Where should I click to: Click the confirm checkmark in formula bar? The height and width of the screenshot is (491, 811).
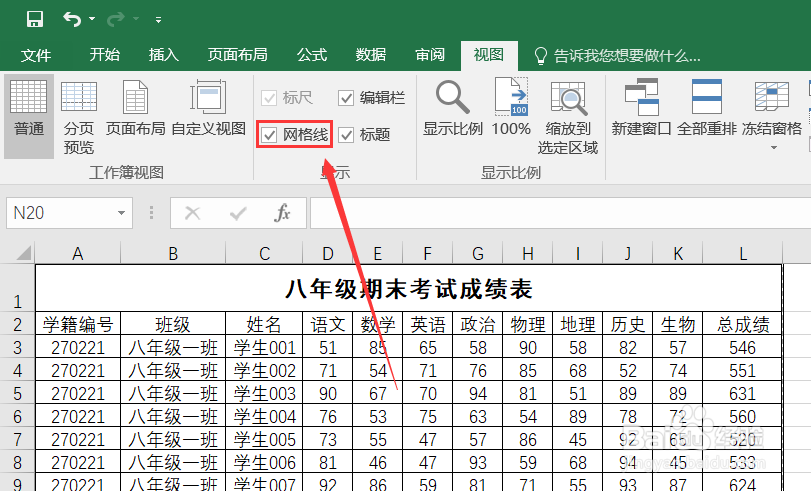238,213
